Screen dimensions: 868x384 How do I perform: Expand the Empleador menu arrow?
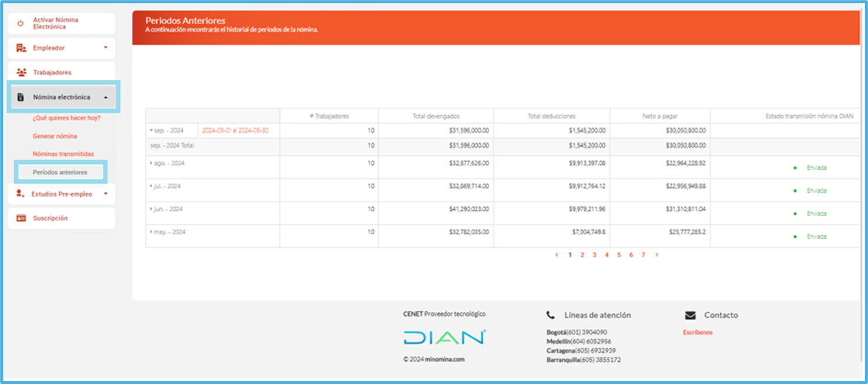pos(106,48)
